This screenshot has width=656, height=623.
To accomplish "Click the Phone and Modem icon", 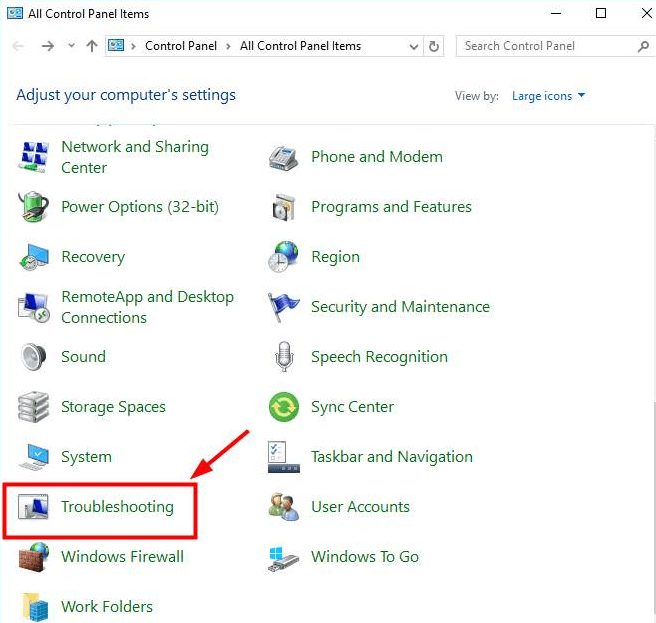I will pos(284,157).
